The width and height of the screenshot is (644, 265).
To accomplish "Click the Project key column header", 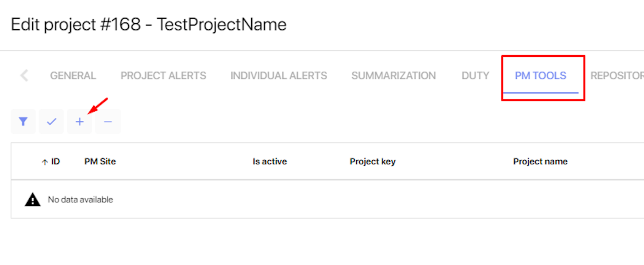I will (x=373, y=161).
